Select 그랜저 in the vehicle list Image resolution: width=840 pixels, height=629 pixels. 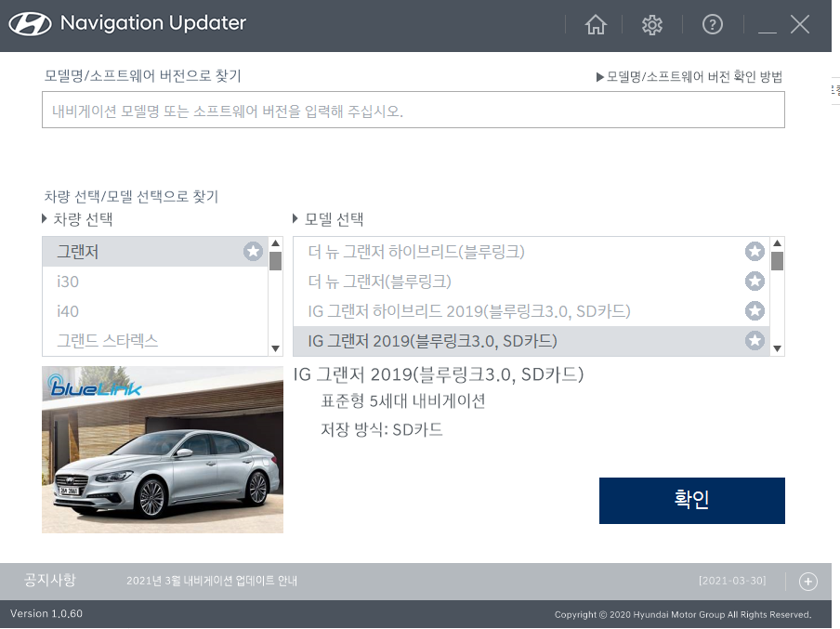155,252
